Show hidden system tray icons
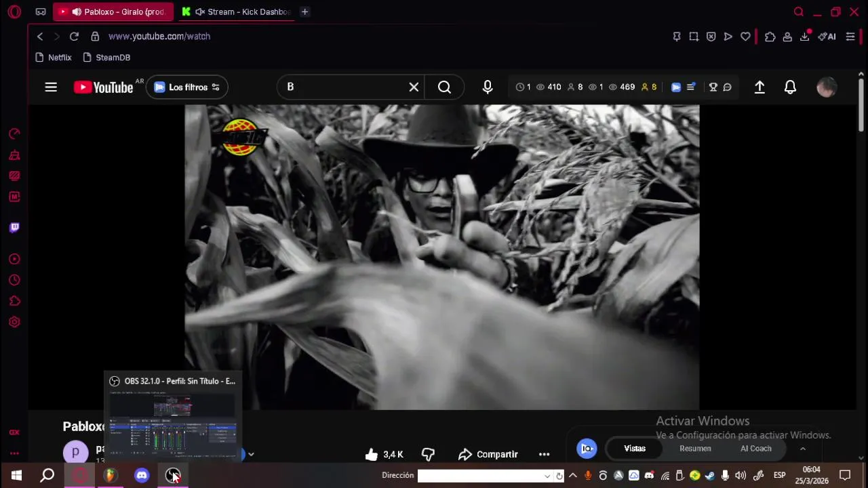The image size is (868, 488). 572,476
